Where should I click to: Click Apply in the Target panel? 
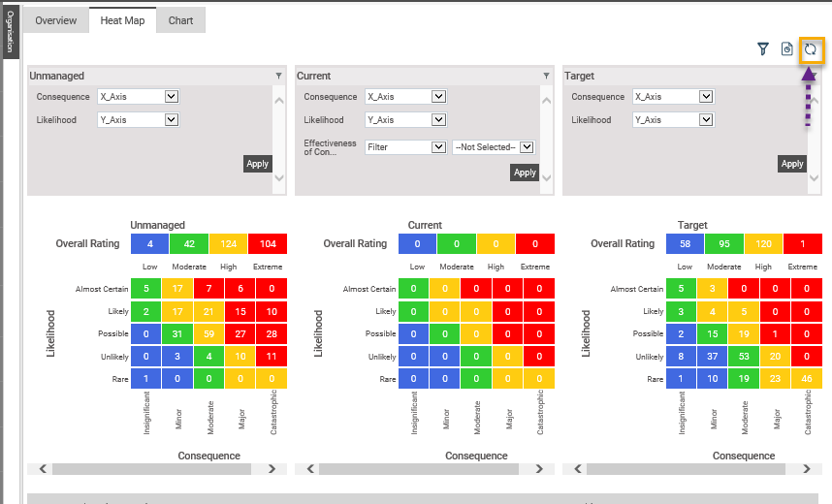792,164
